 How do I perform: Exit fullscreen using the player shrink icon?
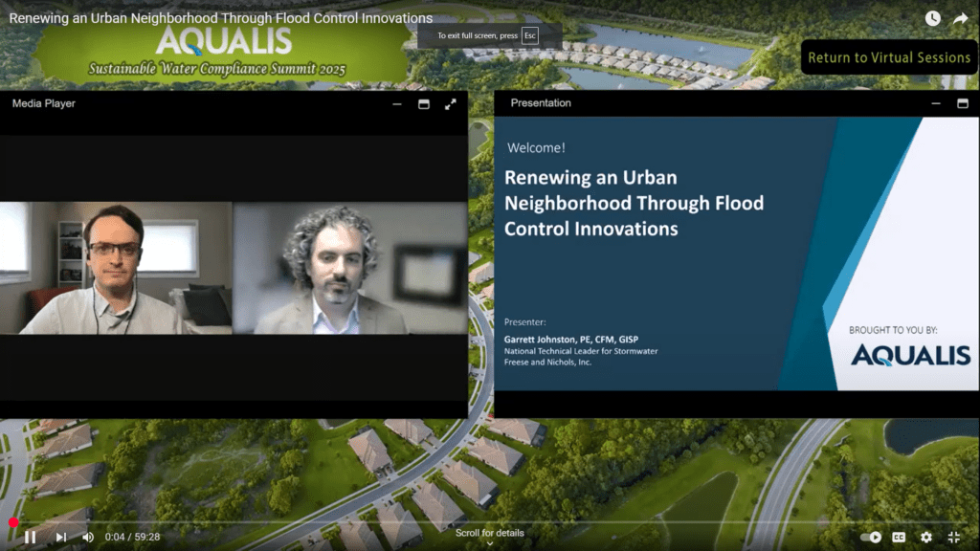[953, 537]
